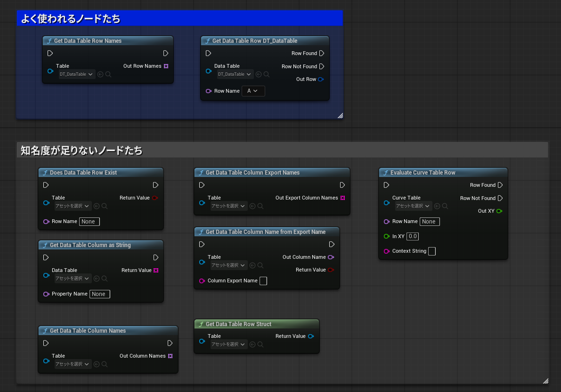
Task: Click the use-selected arrow in Evaluate Curve Table Row
Action: pos(437,206)
